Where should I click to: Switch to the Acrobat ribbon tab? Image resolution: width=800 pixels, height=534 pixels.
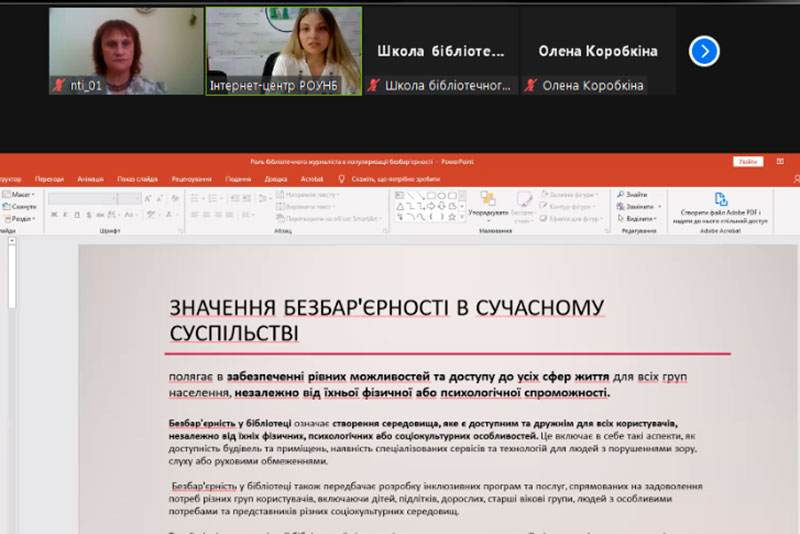click(x=311, y=179)
